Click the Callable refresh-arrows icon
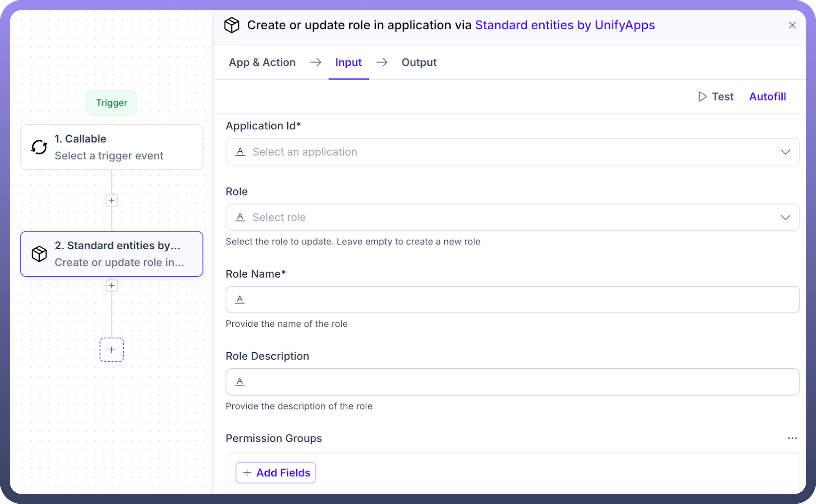 click(39, 147)
